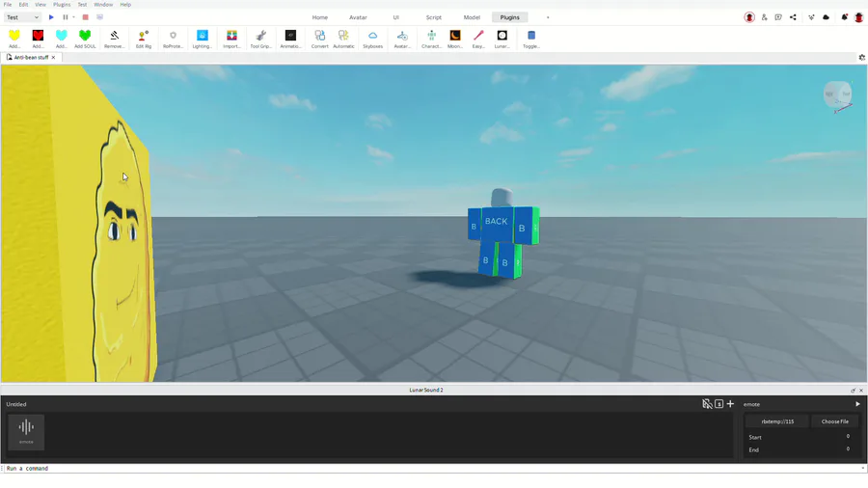Image resolution: width=868 pixels, height=488 pixels.
Task: Open the Character plugin
Action: 431,39
